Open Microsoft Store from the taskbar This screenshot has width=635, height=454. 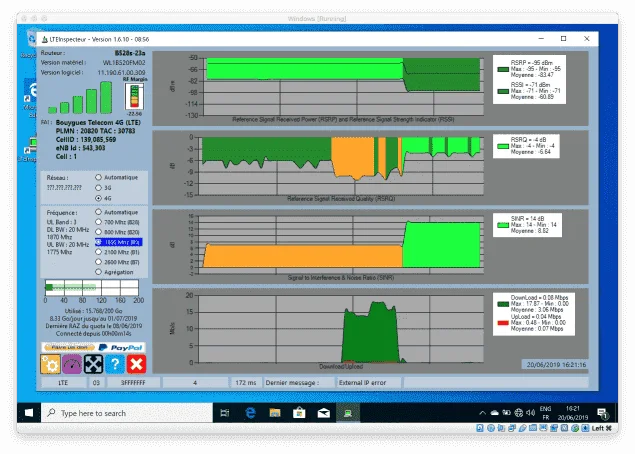click(299, 413)
